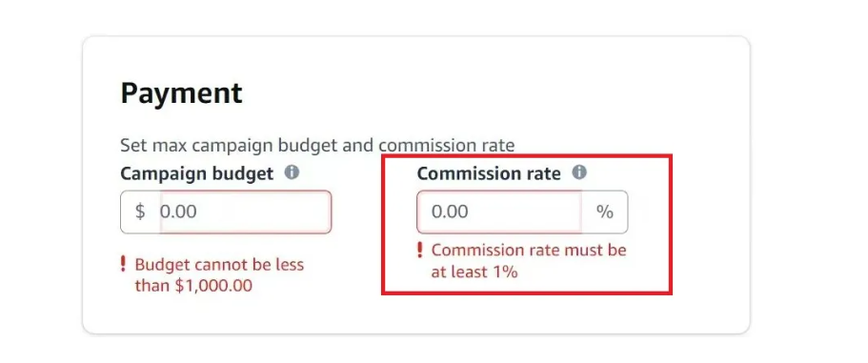Click the info icon beside Campaign budget
This screenshot has width=868, height=363.
pos(292,172)
